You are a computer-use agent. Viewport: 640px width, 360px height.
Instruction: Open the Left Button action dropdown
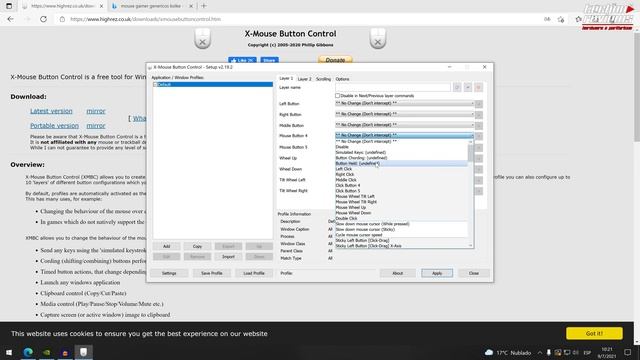tap(404, 103)
